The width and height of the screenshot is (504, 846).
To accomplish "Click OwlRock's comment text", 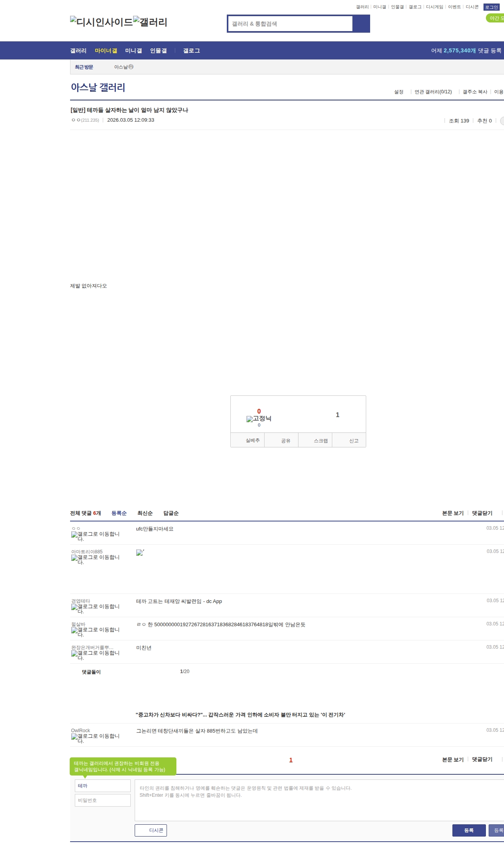I will point(197,731).
